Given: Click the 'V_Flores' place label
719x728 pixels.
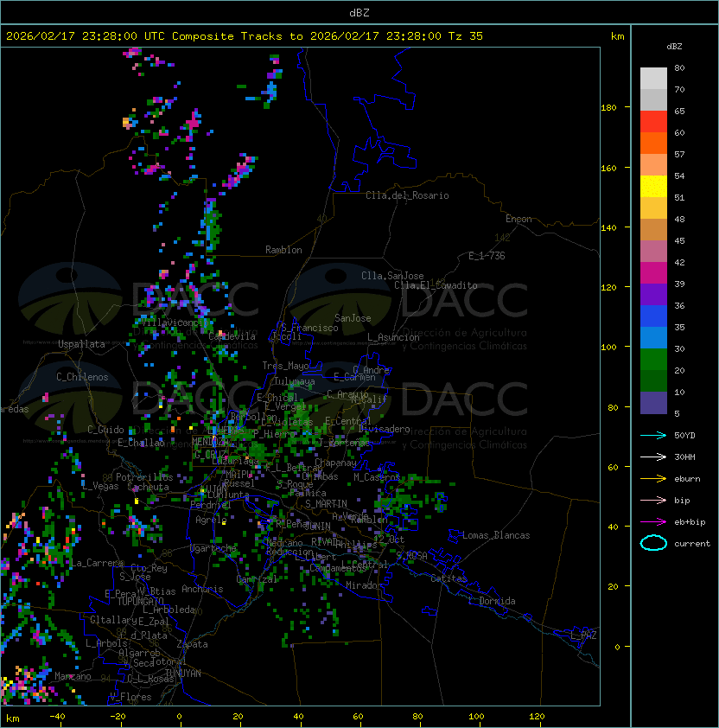Looking at the screenshot, I should (130, 697).
